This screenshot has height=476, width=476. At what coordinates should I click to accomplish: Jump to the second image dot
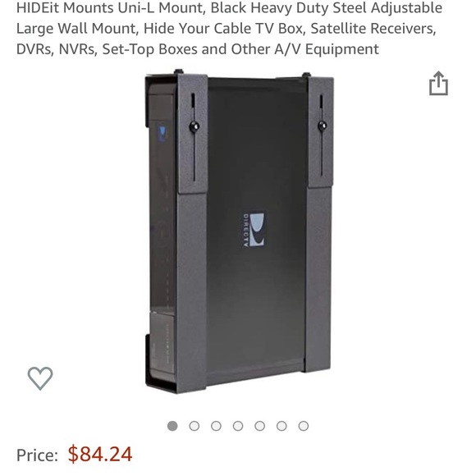tap(195, 426)
